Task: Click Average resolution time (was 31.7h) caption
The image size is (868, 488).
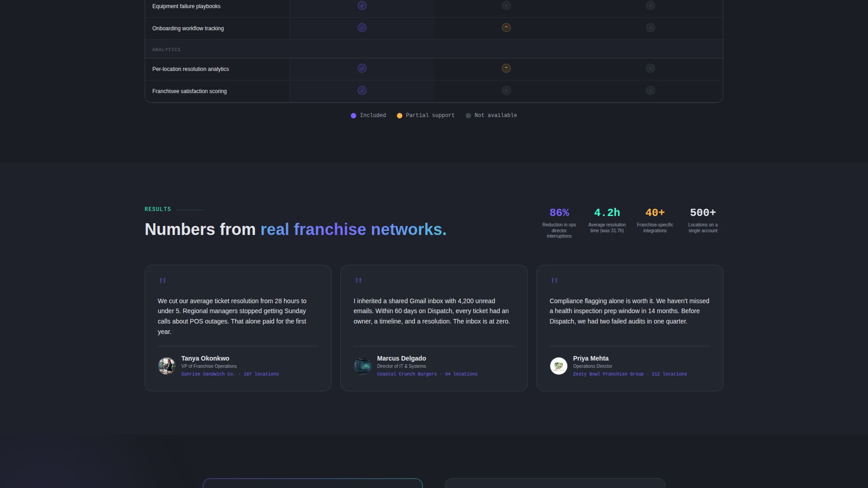Action: pyautogui.click(x=607, y=228)
